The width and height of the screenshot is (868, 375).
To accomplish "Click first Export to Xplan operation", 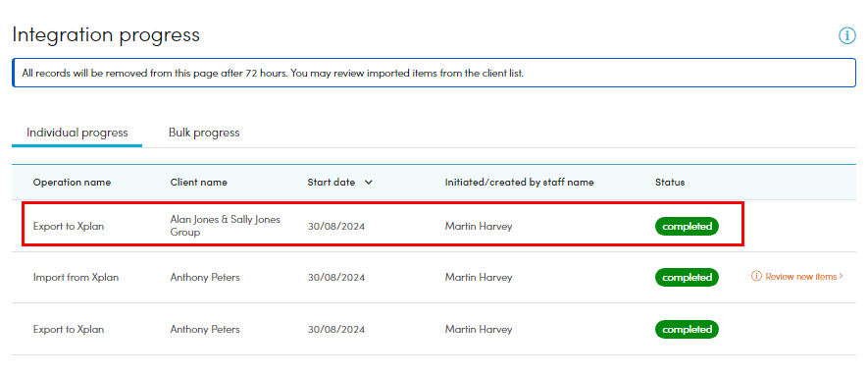I will tap(69, 226).
